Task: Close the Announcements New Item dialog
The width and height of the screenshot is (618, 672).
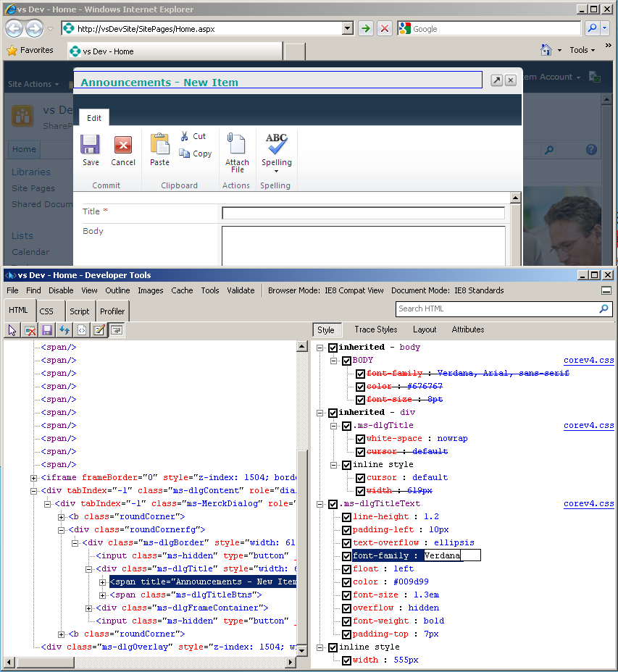Action: [510, 80]
